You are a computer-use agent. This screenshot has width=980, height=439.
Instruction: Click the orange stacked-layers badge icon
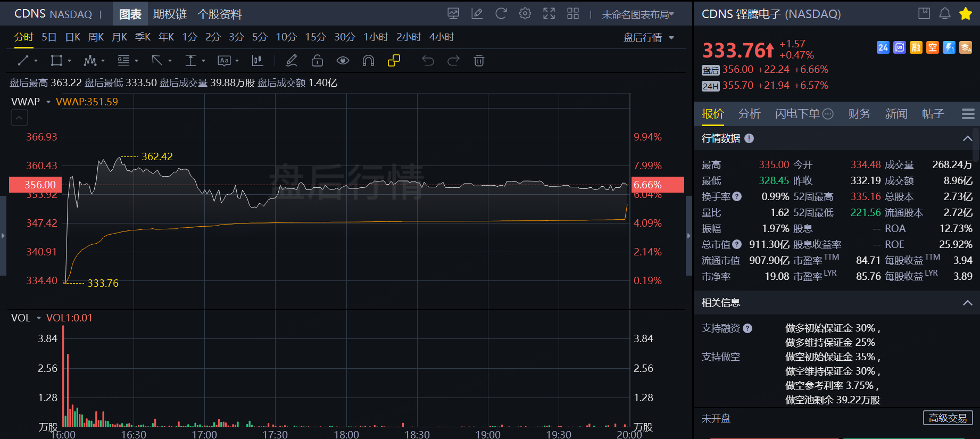(x=966, y=48)
